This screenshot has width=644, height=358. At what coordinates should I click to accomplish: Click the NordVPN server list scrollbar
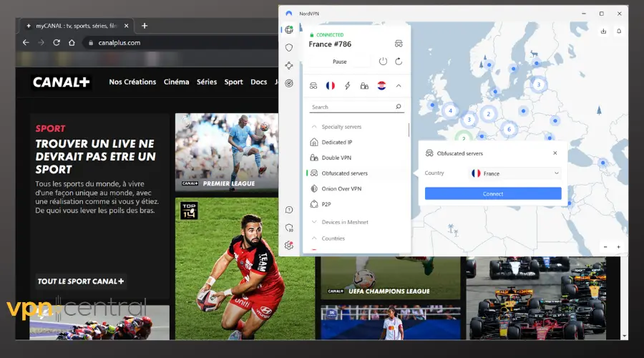(x=409, y=130)
